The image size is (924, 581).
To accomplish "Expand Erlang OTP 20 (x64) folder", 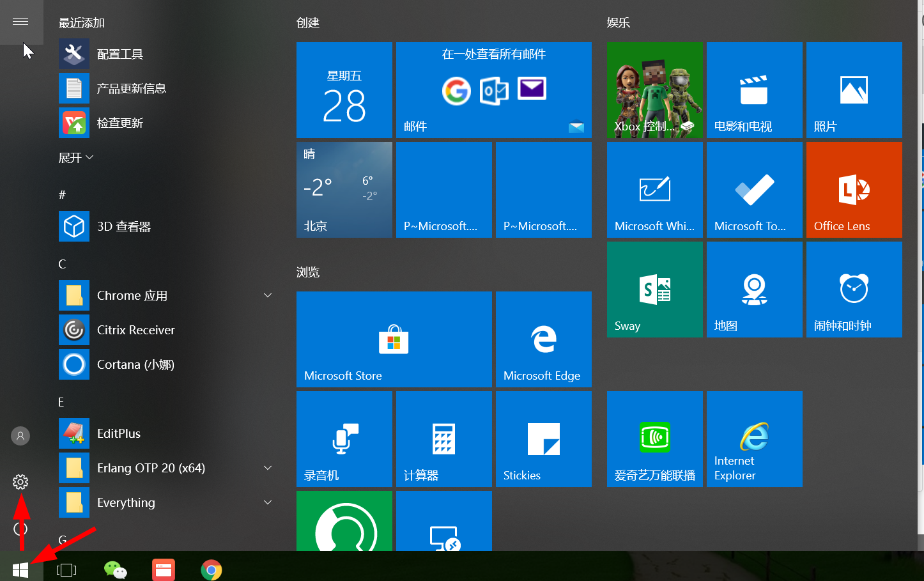I will click(x=167, y=468).
